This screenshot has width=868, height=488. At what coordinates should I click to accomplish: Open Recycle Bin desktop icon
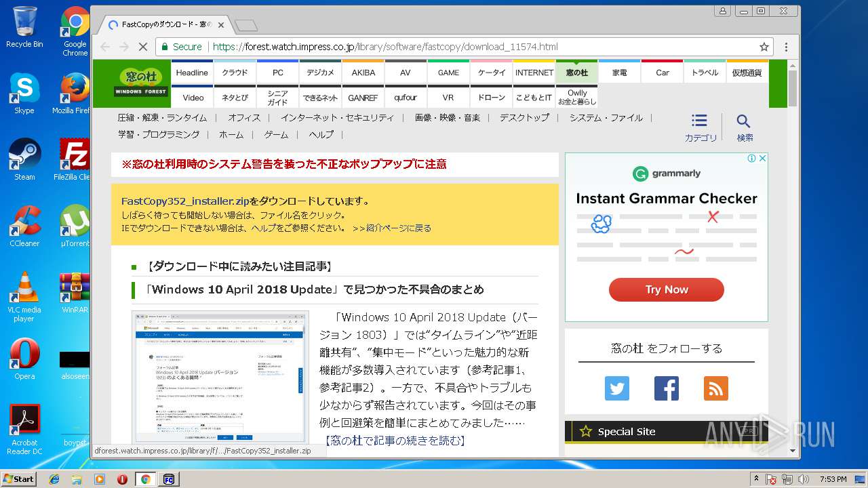pyautogui.click(x=24, y=27)
